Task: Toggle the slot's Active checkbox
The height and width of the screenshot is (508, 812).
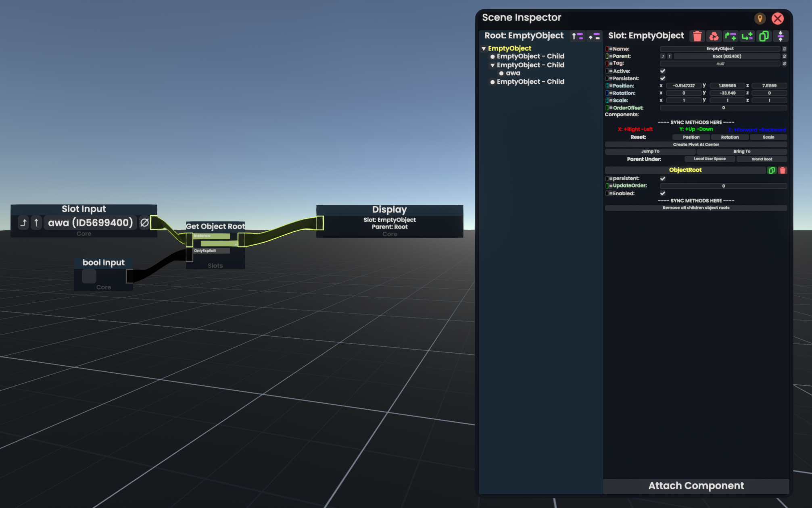Action: (x=662, y=71)
